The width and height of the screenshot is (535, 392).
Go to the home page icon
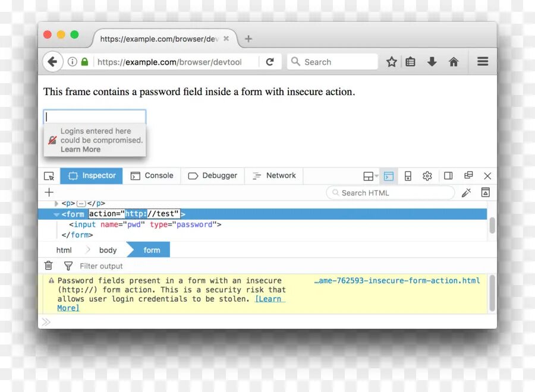click(454, 62)
